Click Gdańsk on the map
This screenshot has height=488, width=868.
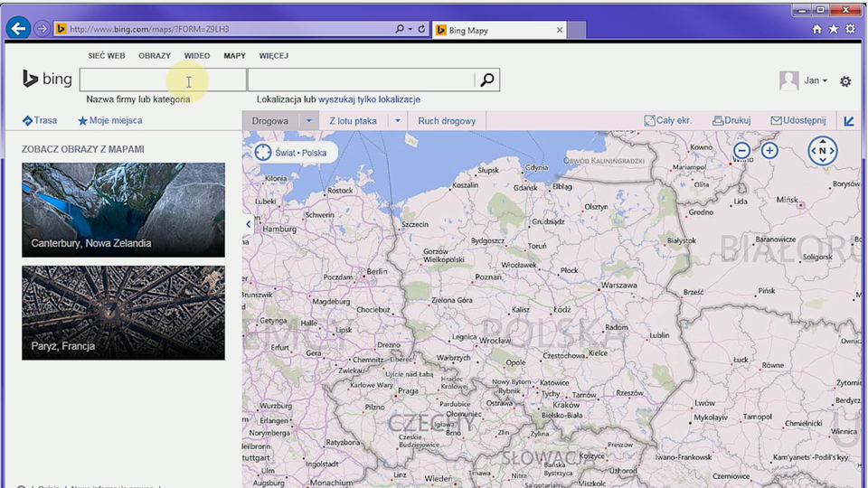pos(525,188)
